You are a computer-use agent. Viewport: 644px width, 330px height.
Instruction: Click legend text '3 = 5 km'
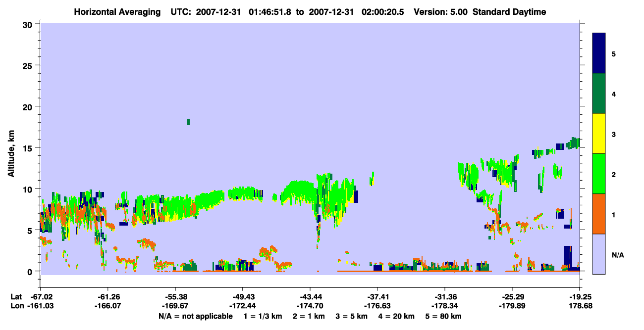pyautogui.click(x=351, y=316)
